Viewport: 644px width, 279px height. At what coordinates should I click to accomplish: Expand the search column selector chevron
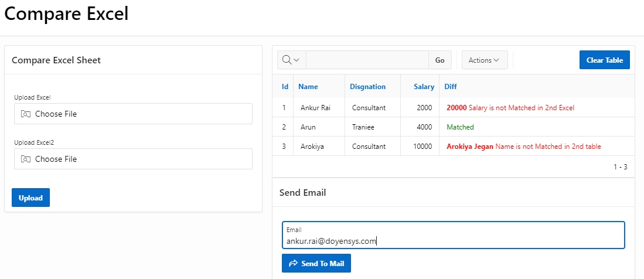point(297,60)
